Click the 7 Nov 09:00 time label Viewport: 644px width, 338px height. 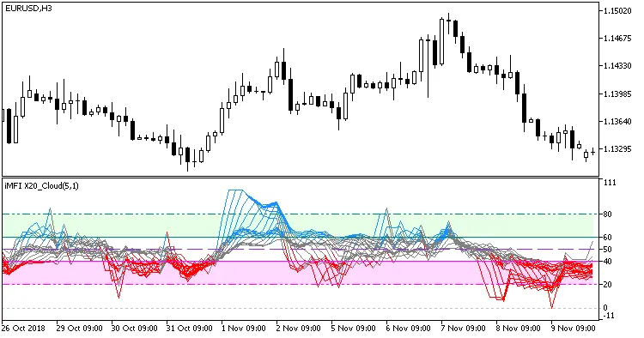pos(464,329)
